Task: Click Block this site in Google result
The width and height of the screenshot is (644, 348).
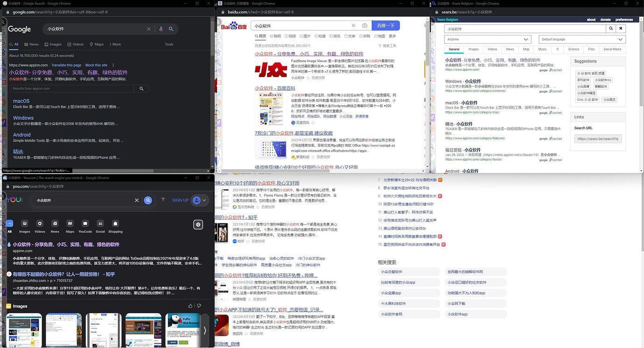Action: coord(96,65)
